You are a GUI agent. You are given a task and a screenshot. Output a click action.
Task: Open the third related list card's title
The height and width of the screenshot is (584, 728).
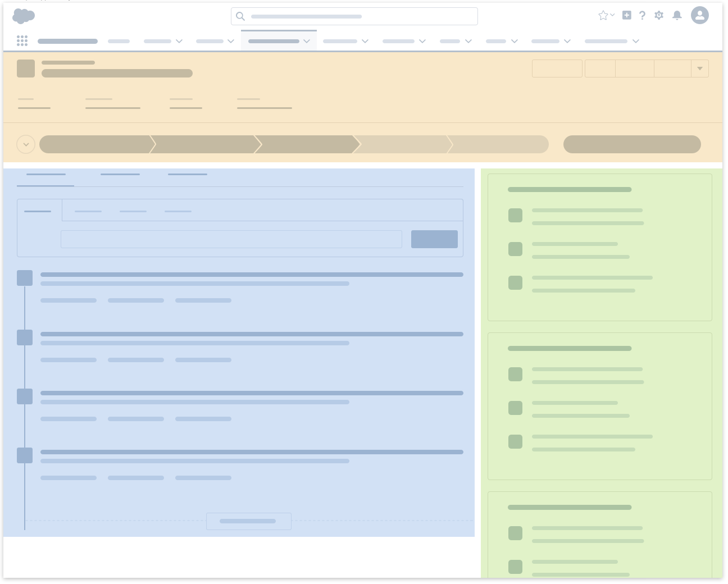point(570,508)
